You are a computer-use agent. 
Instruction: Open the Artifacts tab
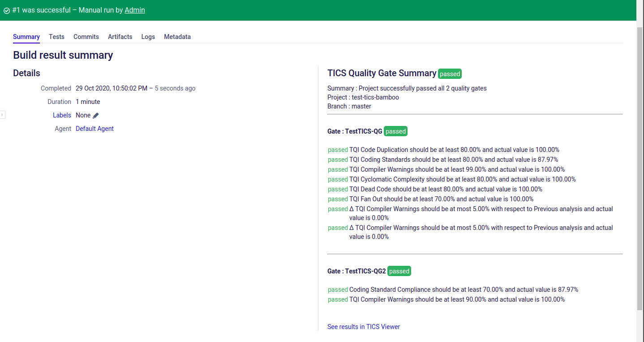pyautogui.click(x=120, y=37)
